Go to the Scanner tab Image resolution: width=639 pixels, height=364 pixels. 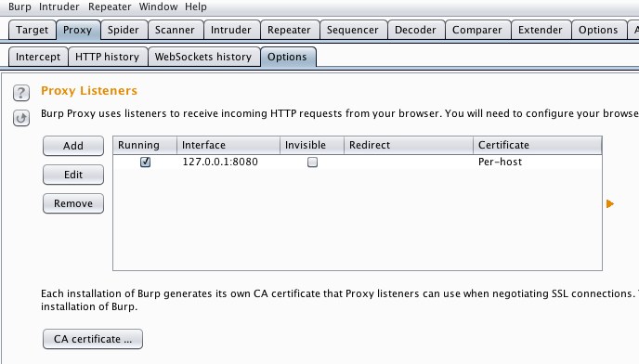pos(175,30)
